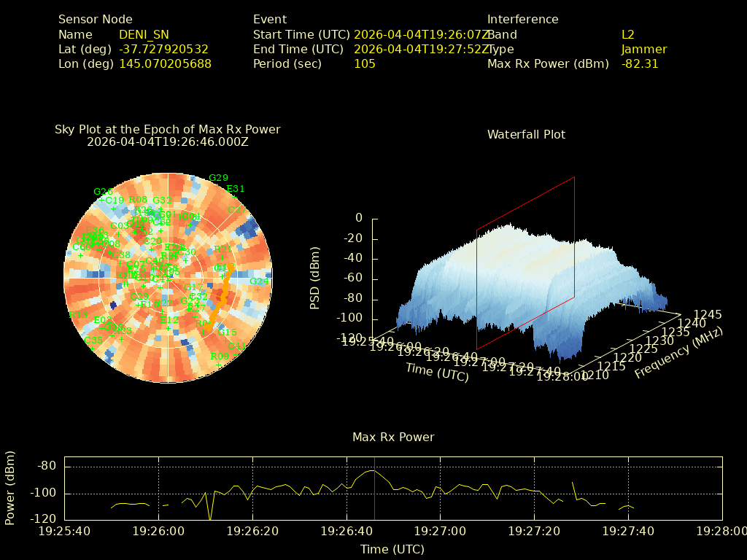Click the C35 satellite marker
Screen dimensions: 747x560
(x=93, y=341)
